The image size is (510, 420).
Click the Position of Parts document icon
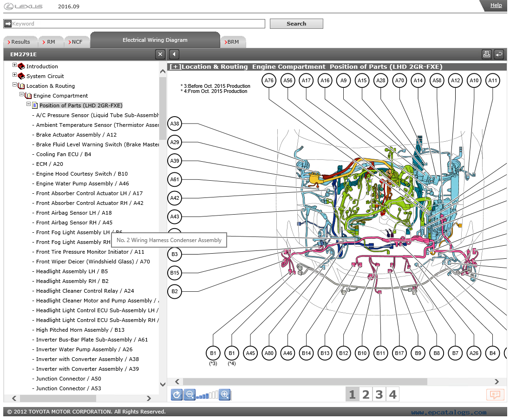35,105
